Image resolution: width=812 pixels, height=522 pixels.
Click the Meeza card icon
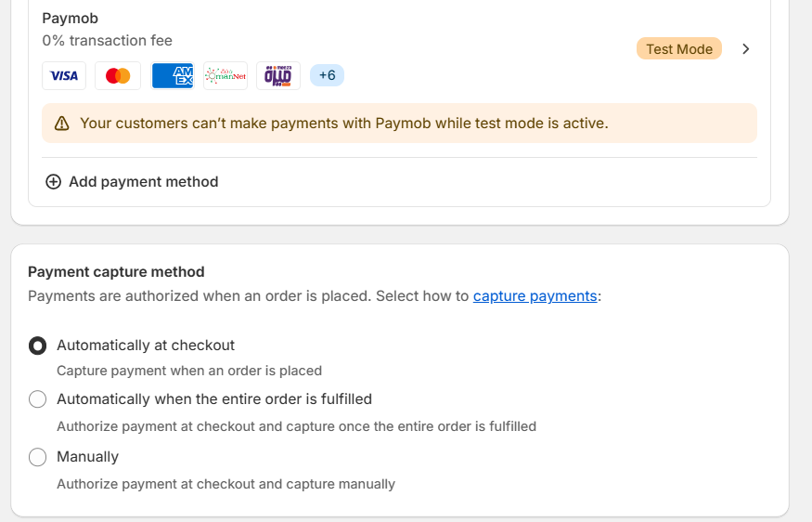(278, 75)
